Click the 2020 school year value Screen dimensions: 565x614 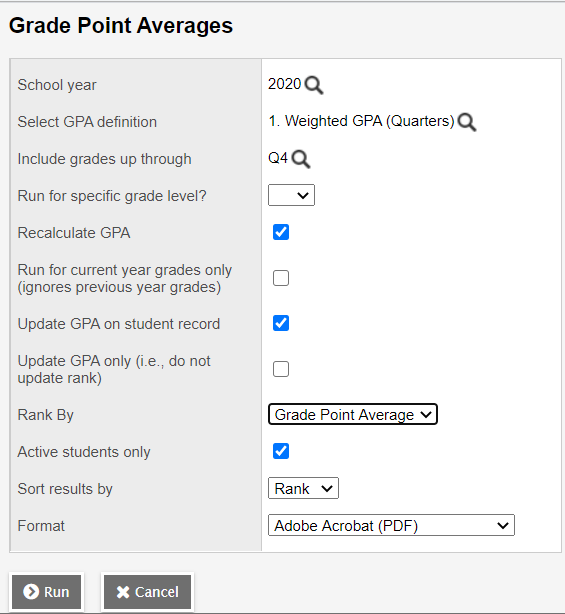[x=285, y=84]
